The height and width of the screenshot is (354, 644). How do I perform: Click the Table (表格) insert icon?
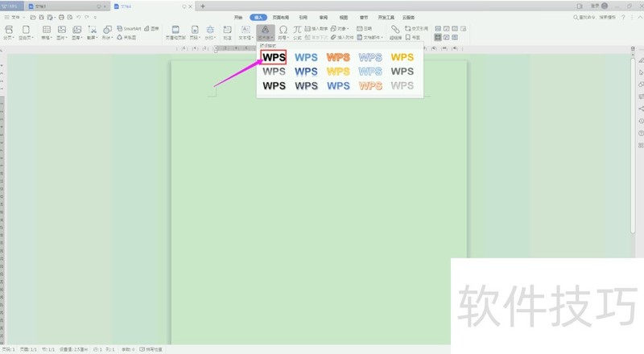point(47,32)
